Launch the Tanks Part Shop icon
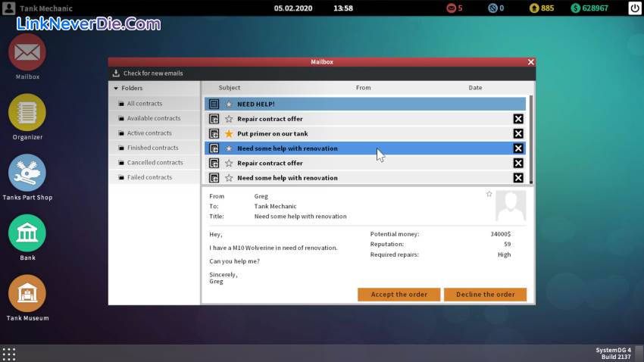 [27, 173]
